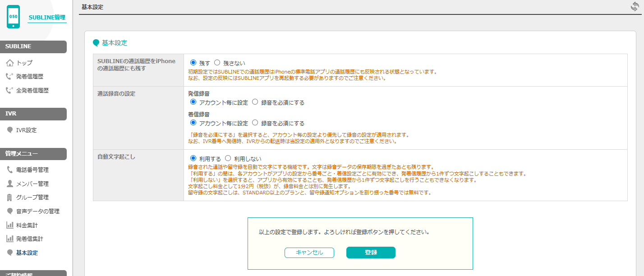Open 発着信集計 in the sidebar
Viewport: 644px width, 276px height.
coord(30,239)
